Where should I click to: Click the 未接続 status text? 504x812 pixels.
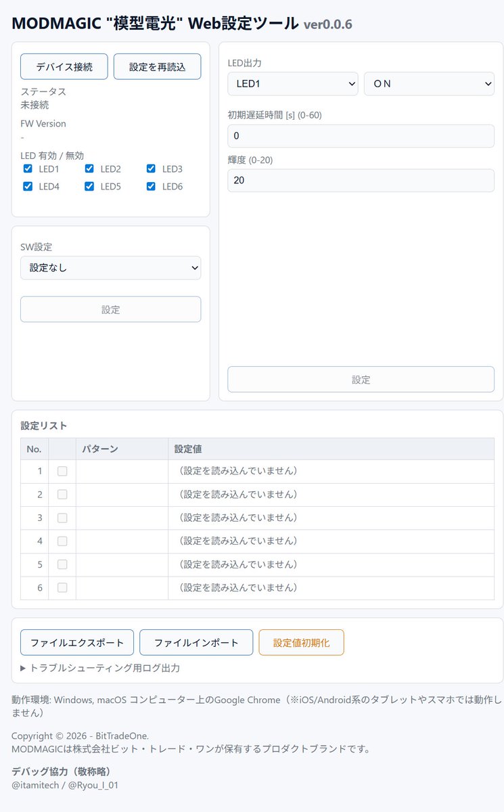pos(35,105)
